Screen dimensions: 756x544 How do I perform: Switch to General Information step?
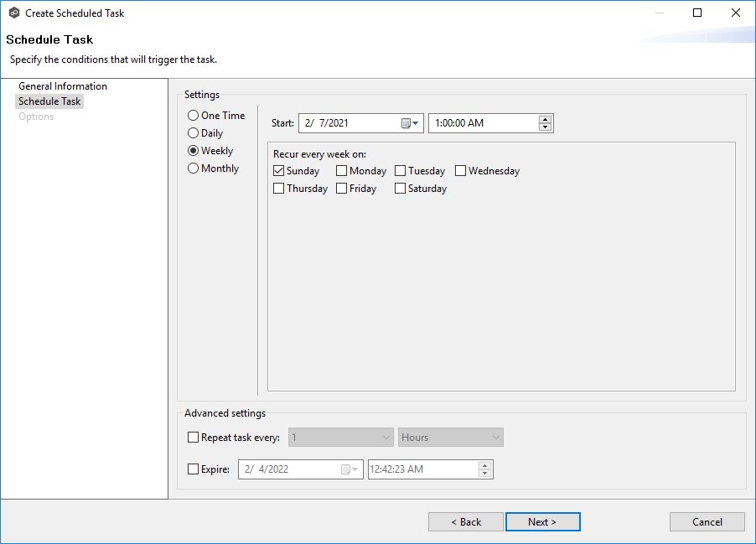click(x=61, y=85)
